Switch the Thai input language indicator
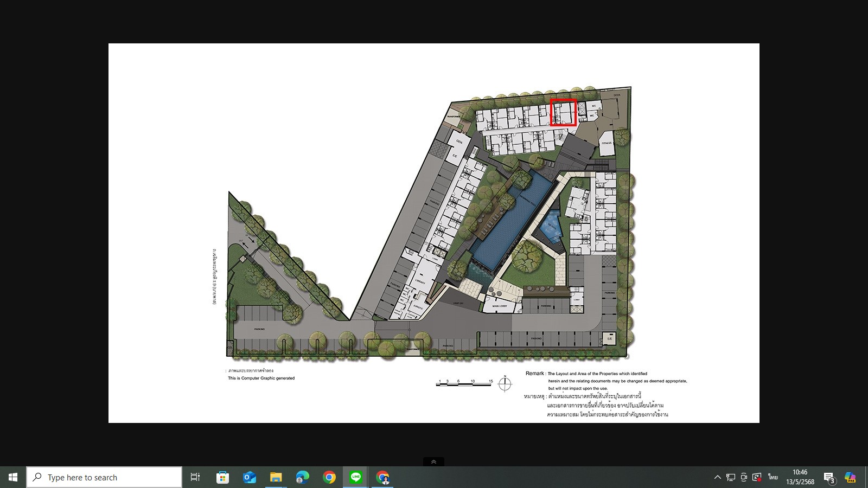Screen dimensions: 868x488 point(773,477)
